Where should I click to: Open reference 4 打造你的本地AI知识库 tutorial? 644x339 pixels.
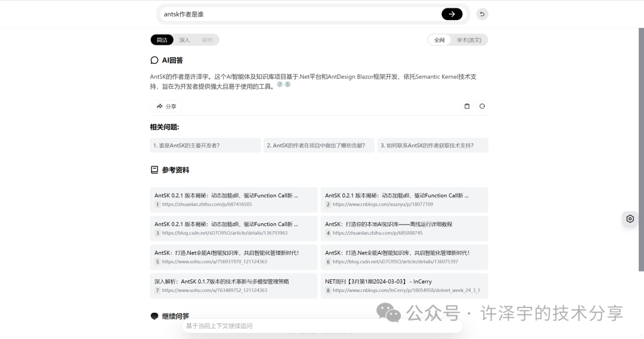tap(404, 229)
